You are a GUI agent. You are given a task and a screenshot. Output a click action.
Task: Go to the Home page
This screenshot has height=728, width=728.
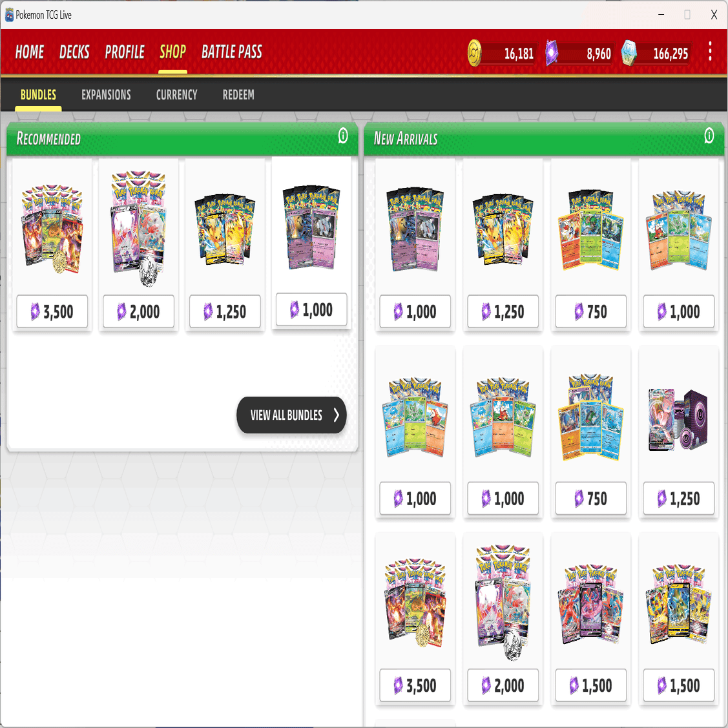pos(29,52)
